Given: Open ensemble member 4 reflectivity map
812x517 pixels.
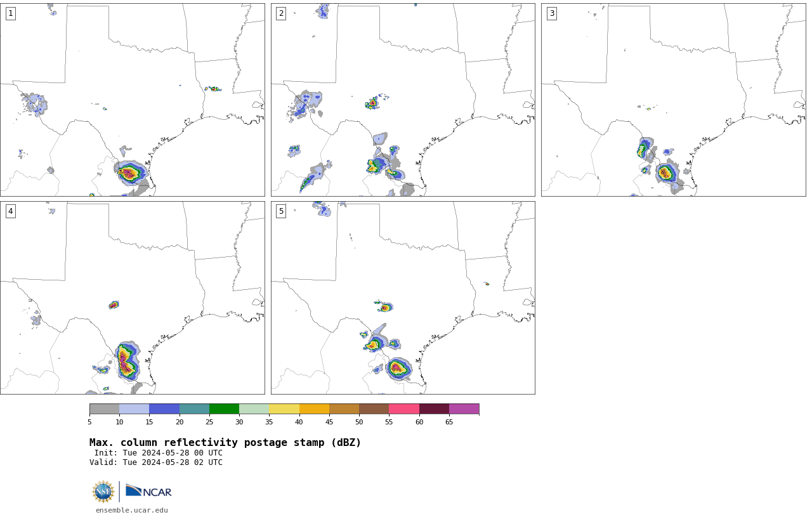Looking at the screenshot, I should pos(133,298).
